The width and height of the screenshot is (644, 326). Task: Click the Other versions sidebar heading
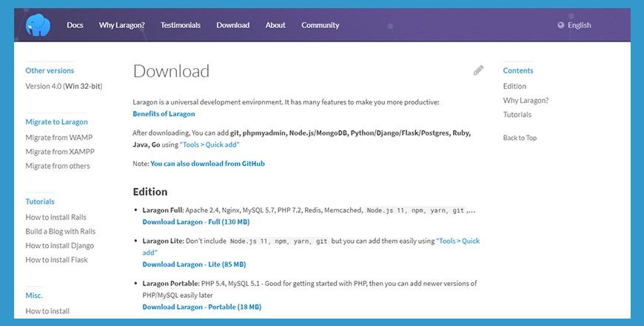(50, 70)
